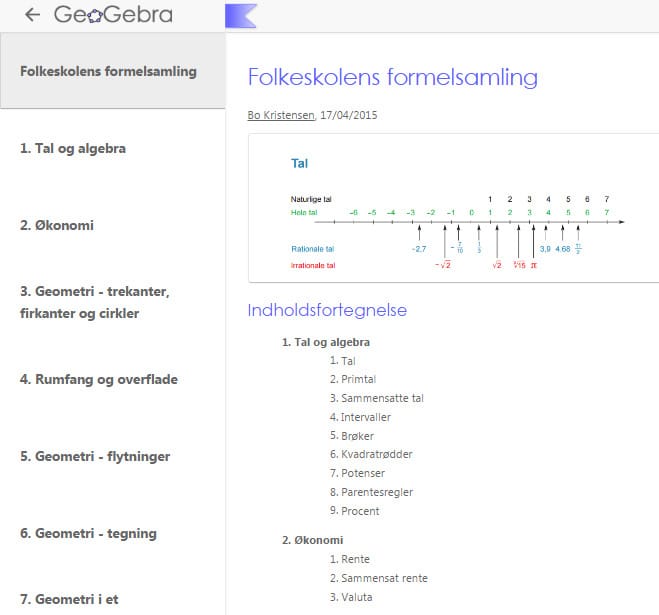Open the Intervaller contents entry
The width and height of the screenshot is (659, 615).
[x=360, y=417]
